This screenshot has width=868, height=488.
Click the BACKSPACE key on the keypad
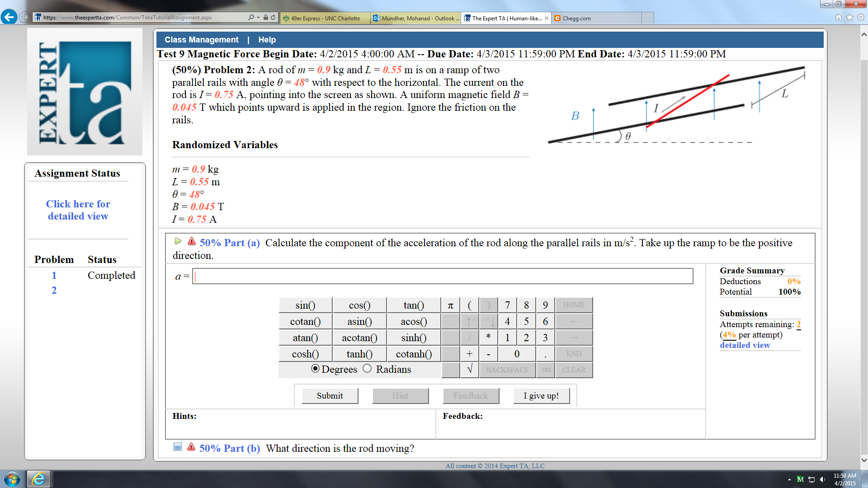507,370
